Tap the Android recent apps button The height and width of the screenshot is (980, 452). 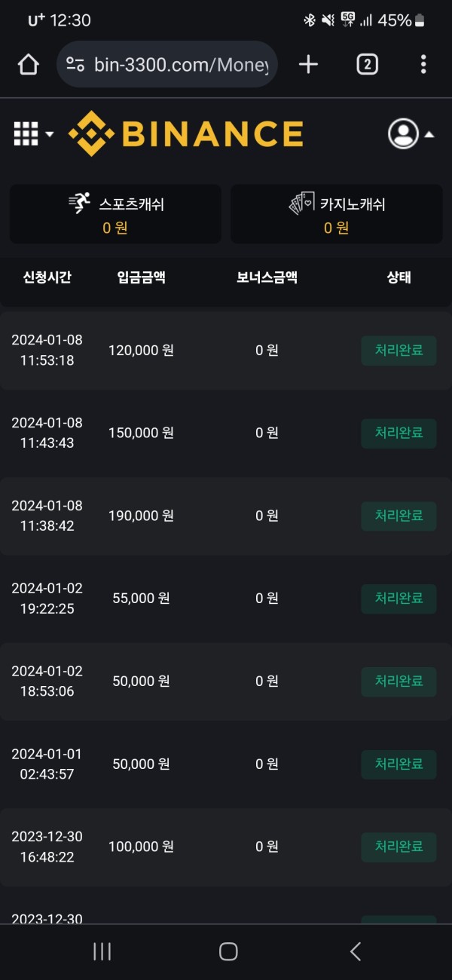tap(102, 951)
